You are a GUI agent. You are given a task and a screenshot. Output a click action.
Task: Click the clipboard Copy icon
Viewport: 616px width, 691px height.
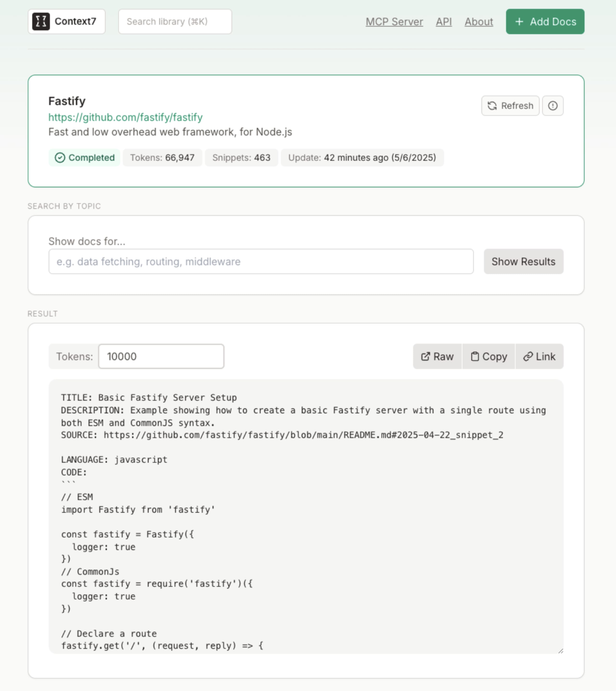[475, 356]
